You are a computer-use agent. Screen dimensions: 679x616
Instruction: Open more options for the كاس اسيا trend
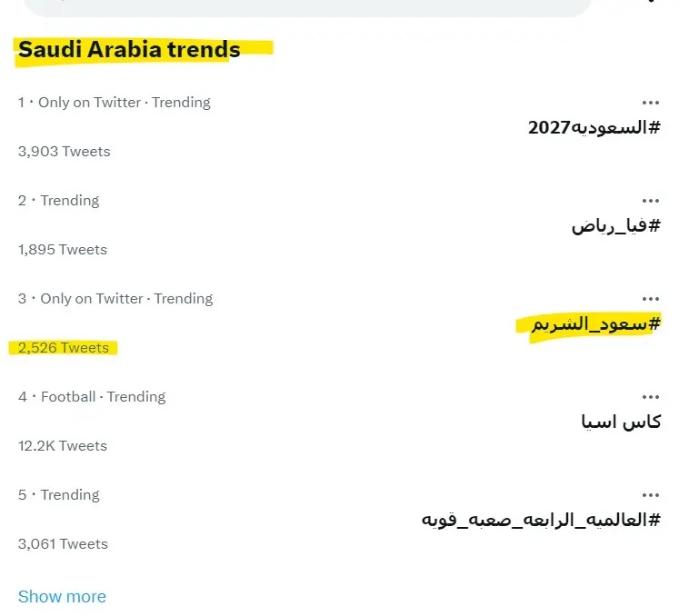(650, 397)
